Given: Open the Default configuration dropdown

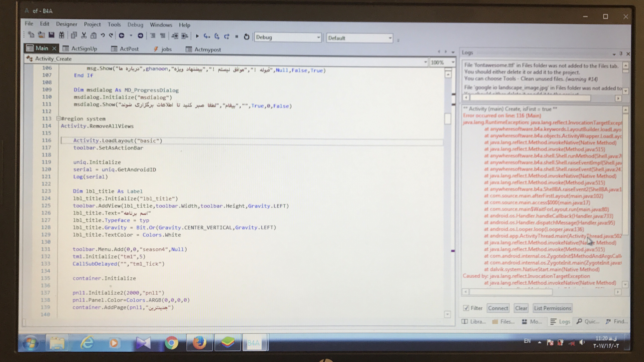Looking at the screenshot, I should click(390, 38).
